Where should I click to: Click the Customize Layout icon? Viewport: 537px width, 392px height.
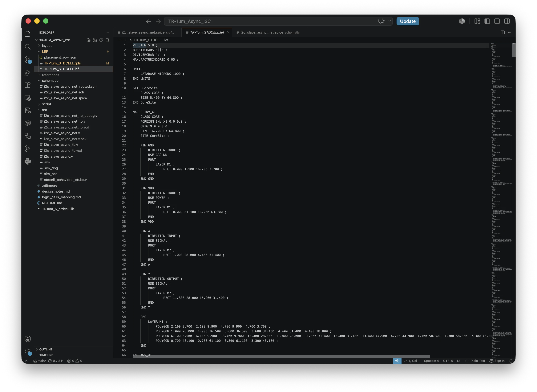pyautogui.click(x=477, y=21)
